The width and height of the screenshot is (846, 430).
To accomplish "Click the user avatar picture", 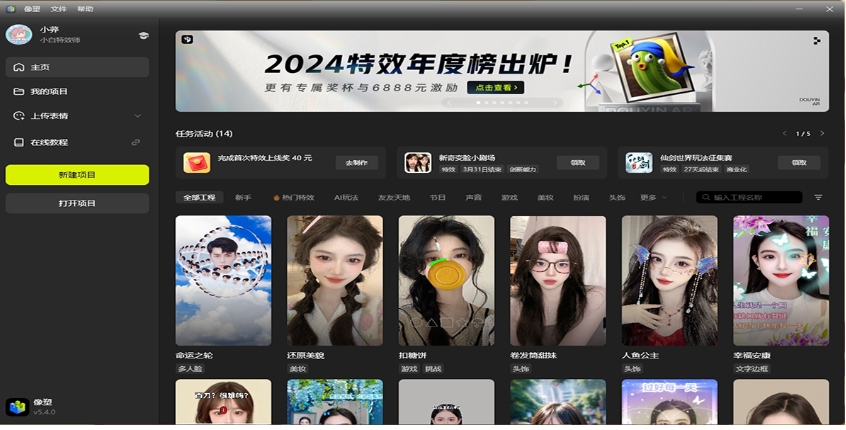I will [18, 35].
